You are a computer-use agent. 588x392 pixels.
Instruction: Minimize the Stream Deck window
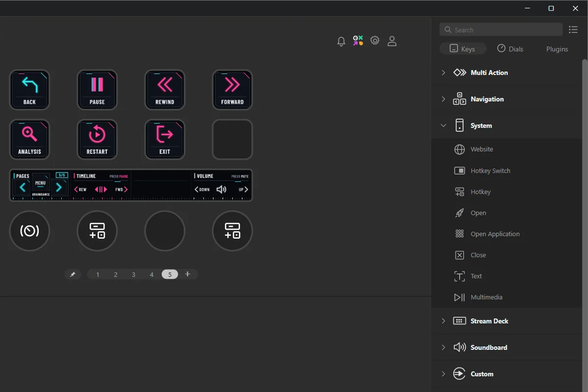point(527,8)
